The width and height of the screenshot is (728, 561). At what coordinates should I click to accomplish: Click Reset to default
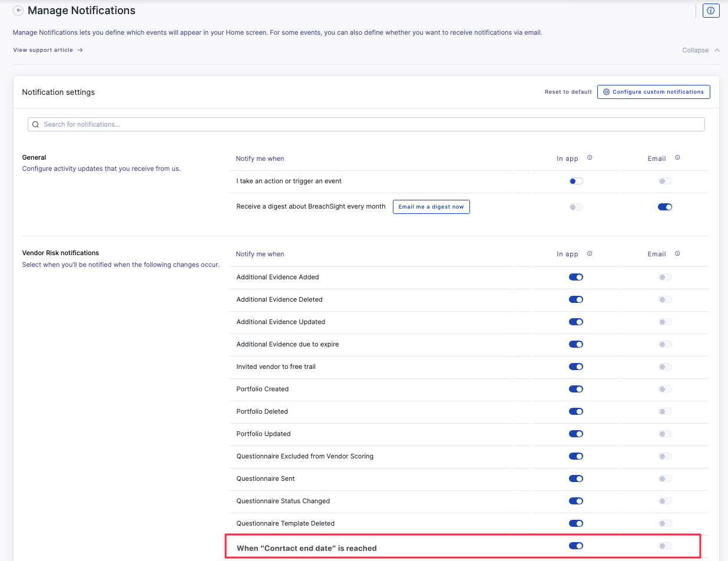point(568,92)
